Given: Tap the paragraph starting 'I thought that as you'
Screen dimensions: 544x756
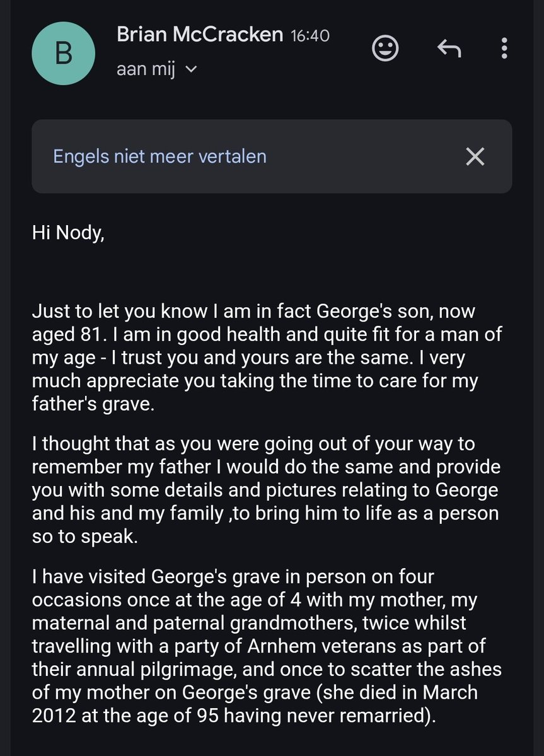Looking at the screenshot, I should pyautogui.click(x=266, y=490).
